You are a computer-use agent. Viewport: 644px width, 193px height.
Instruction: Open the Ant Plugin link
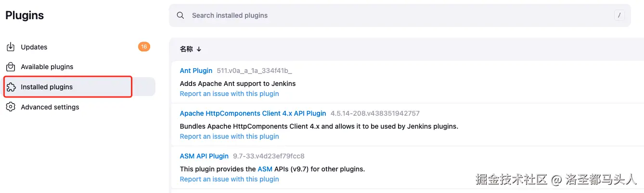coord(196,71)
